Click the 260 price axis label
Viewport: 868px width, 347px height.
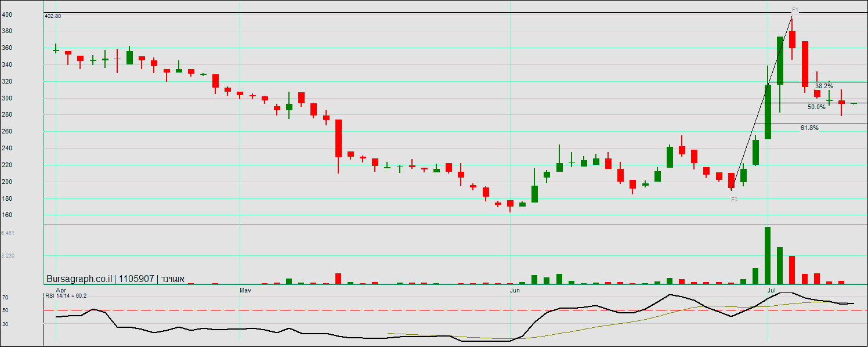[6, 132]
